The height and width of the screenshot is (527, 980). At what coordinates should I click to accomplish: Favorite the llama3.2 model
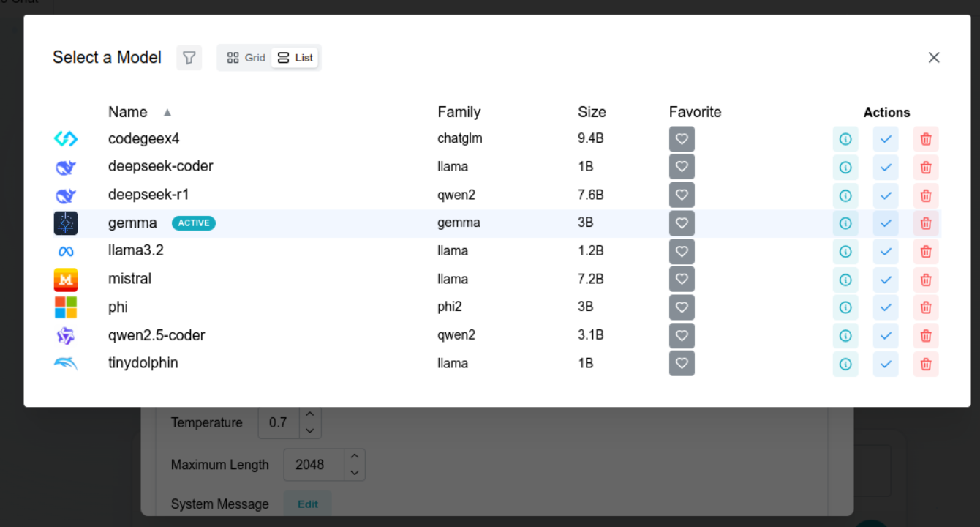click(x=682, y=251)
